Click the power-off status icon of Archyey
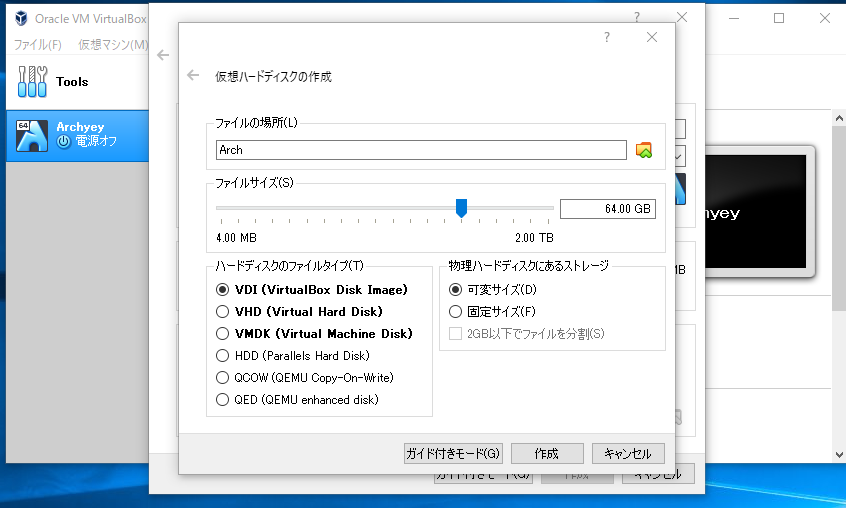Viewport: 846px width, 508px height. [x=64, y=141]
